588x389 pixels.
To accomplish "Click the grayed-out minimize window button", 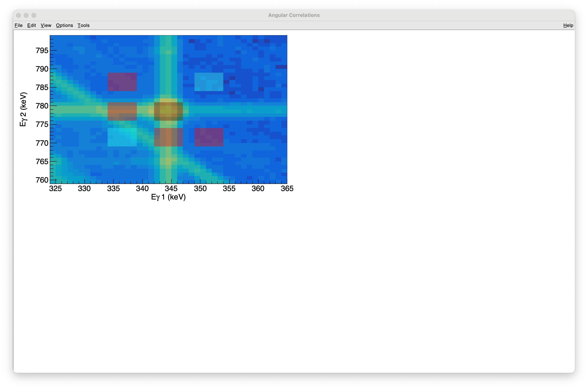I will [26, 15].
